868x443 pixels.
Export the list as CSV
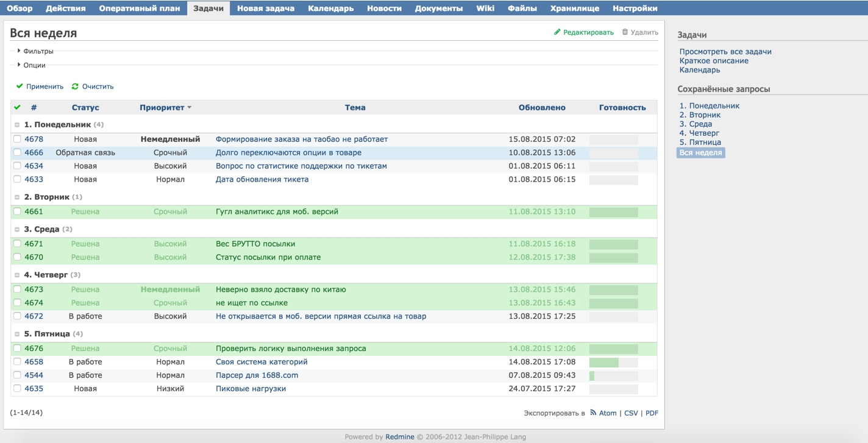630,413
